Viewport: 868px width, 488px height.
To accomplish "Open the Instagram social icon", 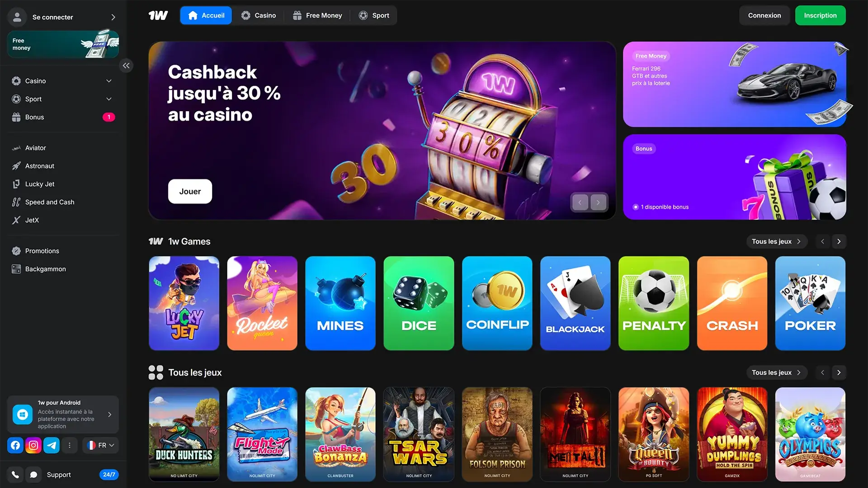I will tap(33, 445).
